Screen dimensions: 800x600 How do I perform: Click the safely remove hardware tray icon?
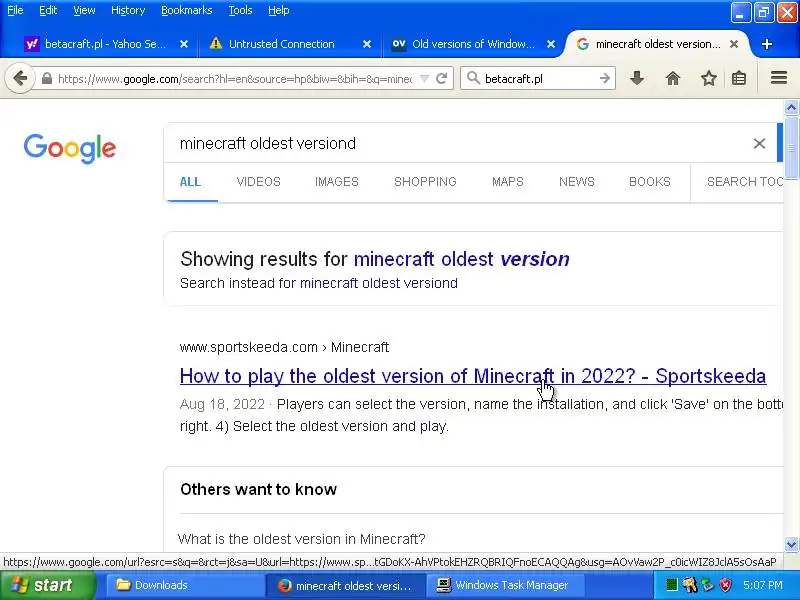point(707,585)
